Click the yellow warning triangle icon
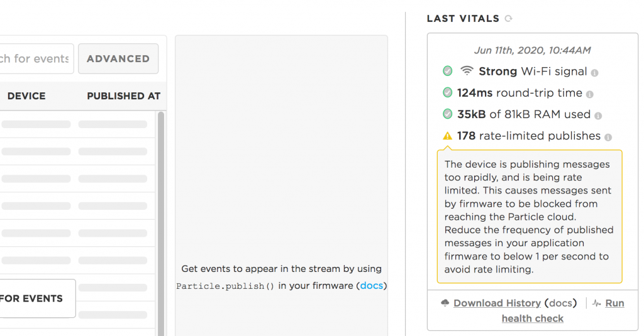644x336 pixels. (447, 136)
